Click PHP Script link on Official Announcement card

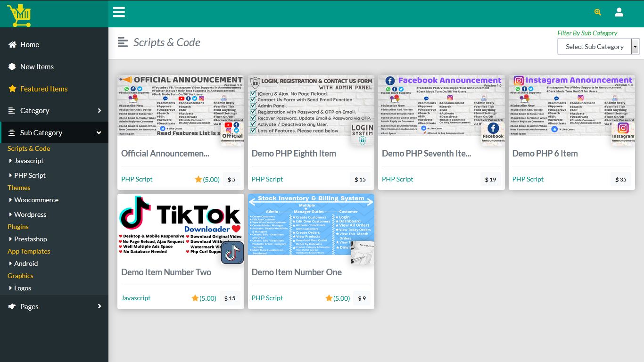pyautogui.click(x=137, y=179)
